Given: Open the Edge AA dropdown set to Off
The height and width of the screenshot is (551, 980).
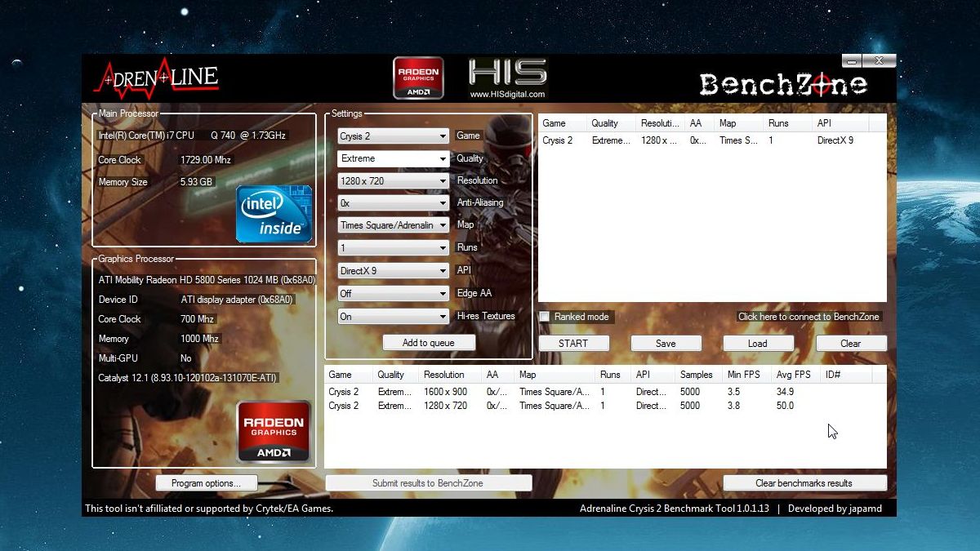Looking at the screenshot, I should point(394,294).
